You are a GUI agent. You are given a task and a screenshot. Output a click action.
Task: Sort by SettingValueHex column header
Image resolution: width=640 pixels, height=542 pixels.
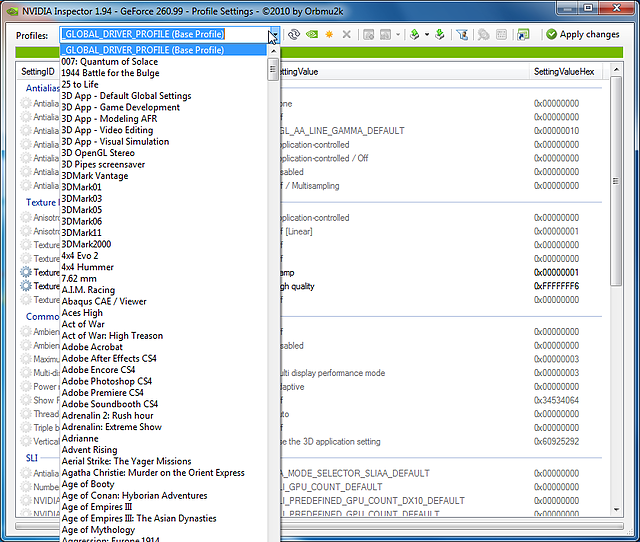(564, 72)
